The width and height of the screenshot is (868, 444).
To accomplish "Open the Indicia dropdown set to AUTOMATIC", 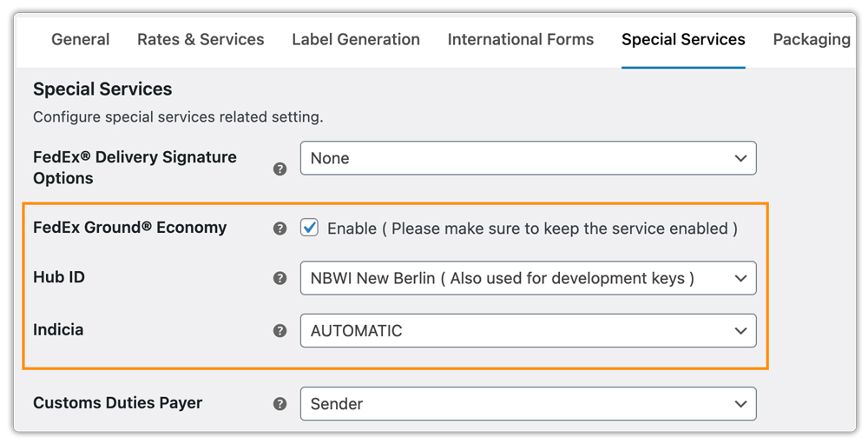I will (528, 330).
